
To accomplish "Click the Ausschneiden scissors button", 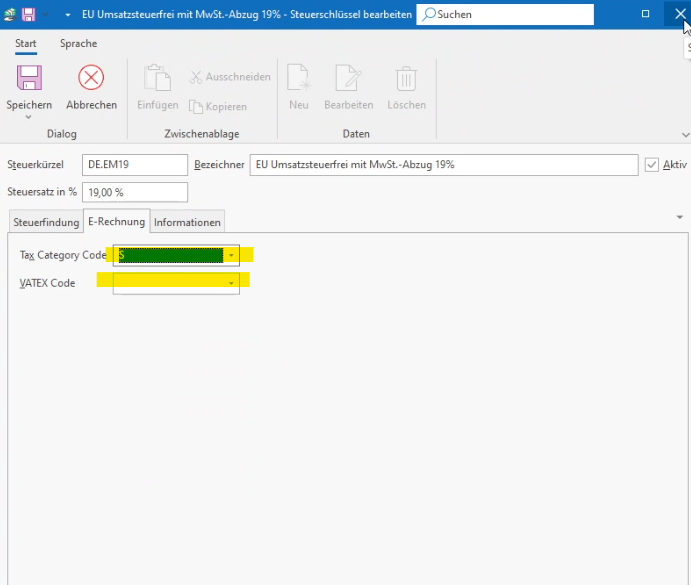I will 229,77.
